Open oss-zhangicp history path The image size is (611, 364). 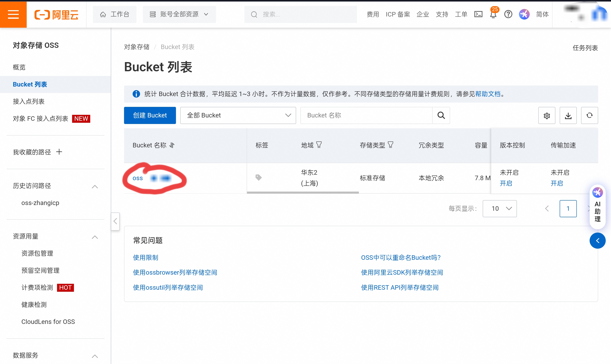[40, 203]
